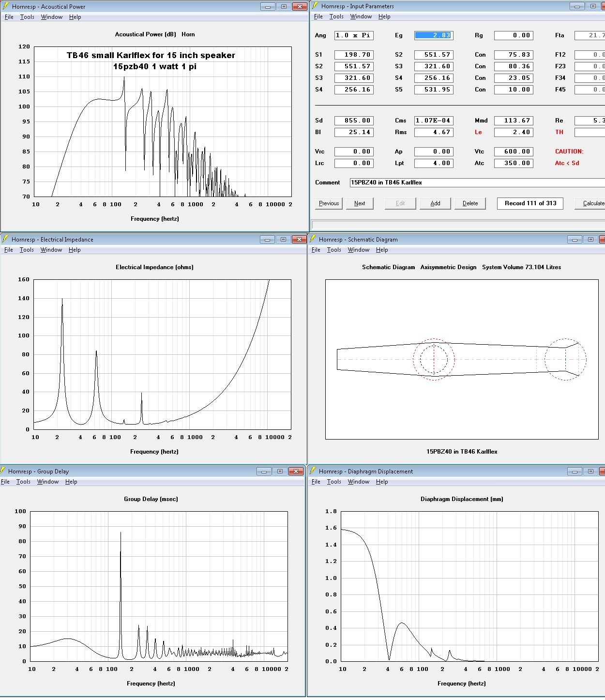Click the Mmd field showing 113.67
Screen dimensions: 605x700
514,121
